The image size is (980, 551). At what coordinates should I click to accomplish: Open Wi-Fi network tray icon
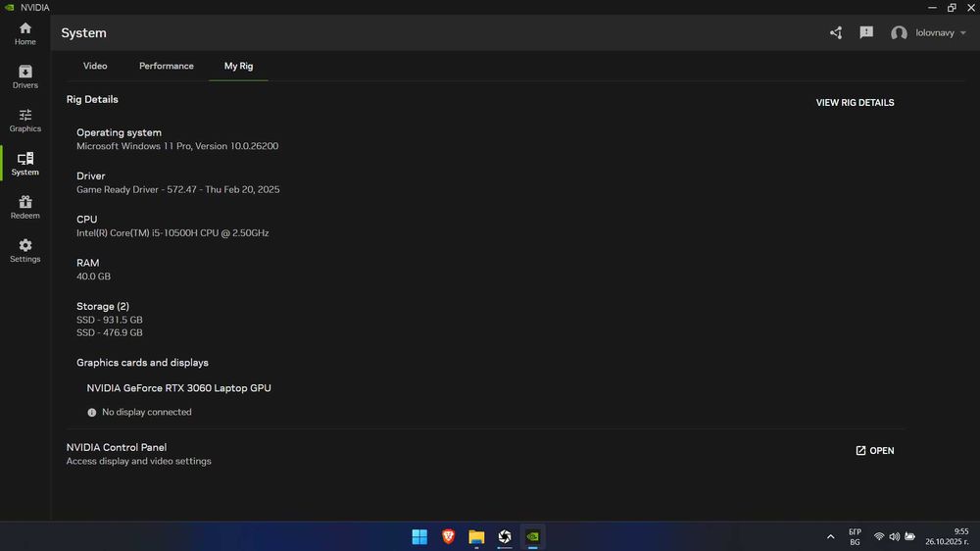point(879,536)
